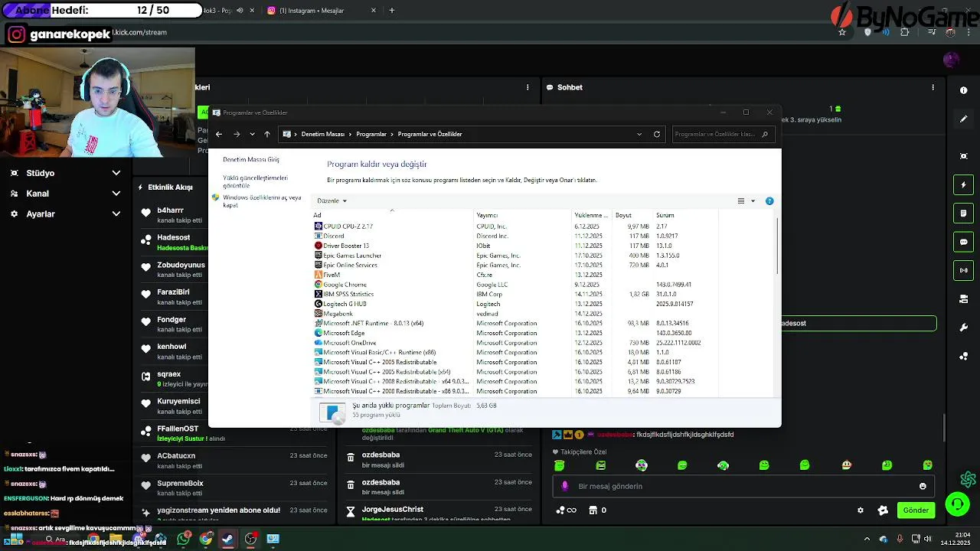980x551 pixels.
Task: Click the Denetim Masası breadcrumb
Action: (323, 134)
